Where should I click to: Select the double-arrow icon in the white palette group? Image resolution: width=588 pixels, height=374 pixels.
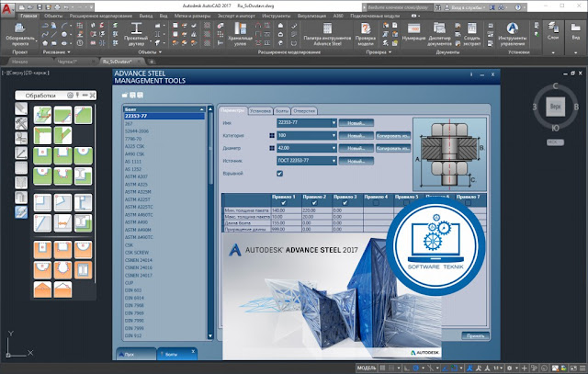pyautogui.click(x=62, y=223)
